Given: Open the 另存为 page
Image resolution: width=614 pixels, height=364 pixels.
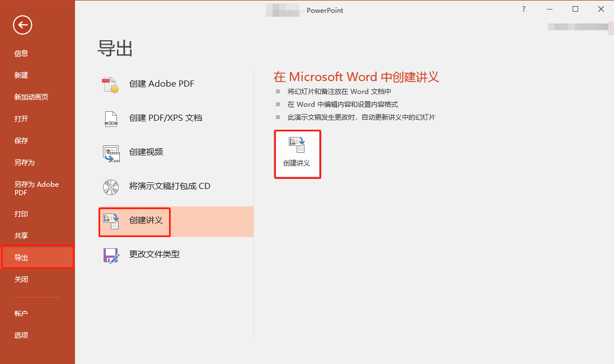Looking at the screenshot, I should pos(25,163).
